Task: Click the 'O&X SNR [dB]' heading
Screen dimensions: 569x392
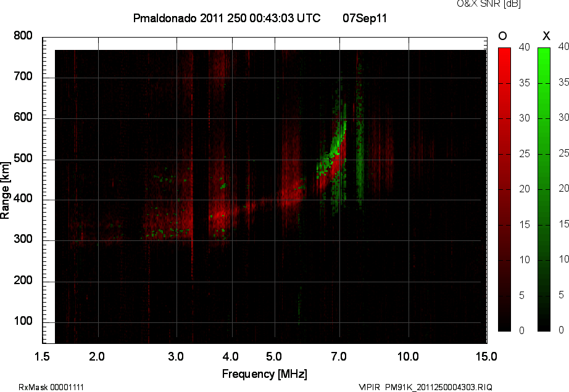Action: tap(488, 4)
